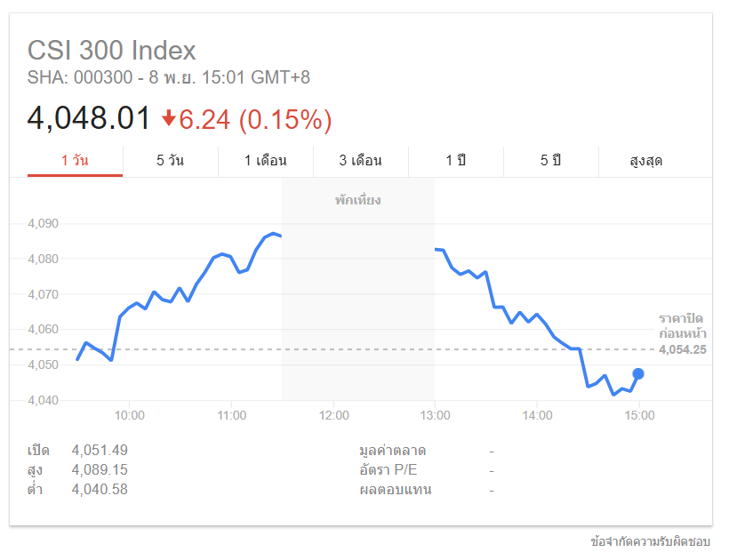
Task: View the สูงสุด maximum range tab
Action: [x=645, y=161]
